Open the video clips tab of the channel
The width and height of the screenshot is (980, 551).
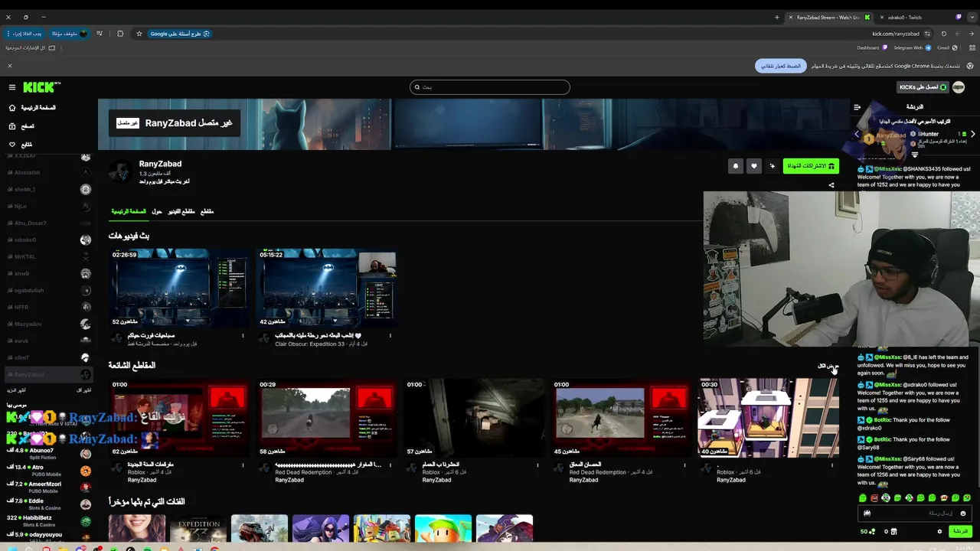pos(181,211)
